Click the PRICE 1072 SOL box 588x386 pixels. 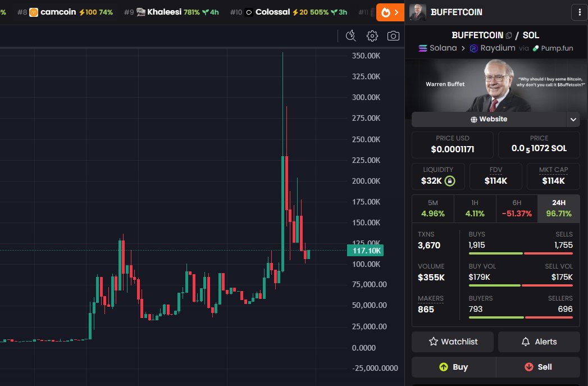(539, 145)
